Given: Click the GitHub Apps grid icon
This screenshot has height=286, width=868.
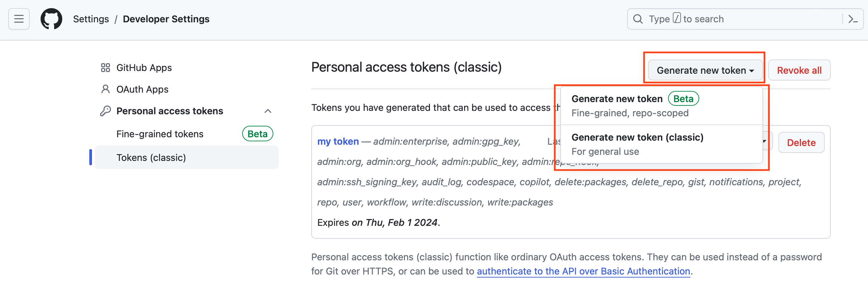Looking at the screenshot, I should point(105,68).
